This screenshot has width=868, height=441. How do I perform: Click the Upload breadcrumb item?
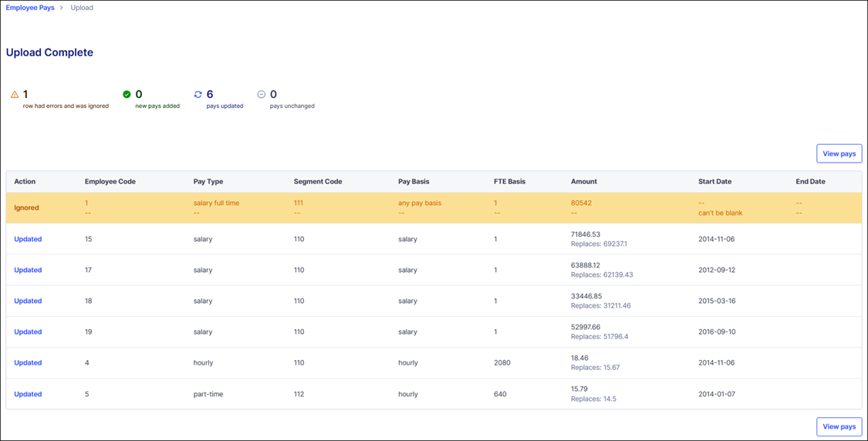[82, 8]
